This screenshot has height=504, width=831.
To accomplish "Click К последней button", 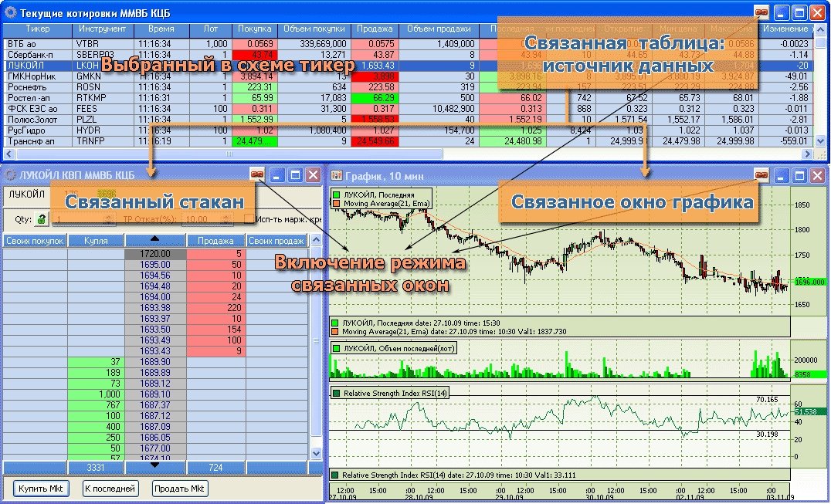I will 110,488.
